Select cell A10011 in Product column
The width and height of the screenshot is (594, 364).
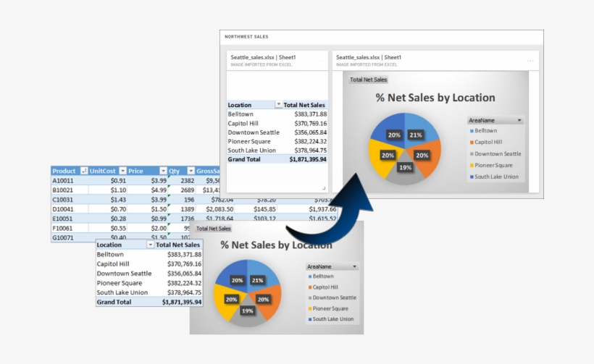click(x=64, y=180)
